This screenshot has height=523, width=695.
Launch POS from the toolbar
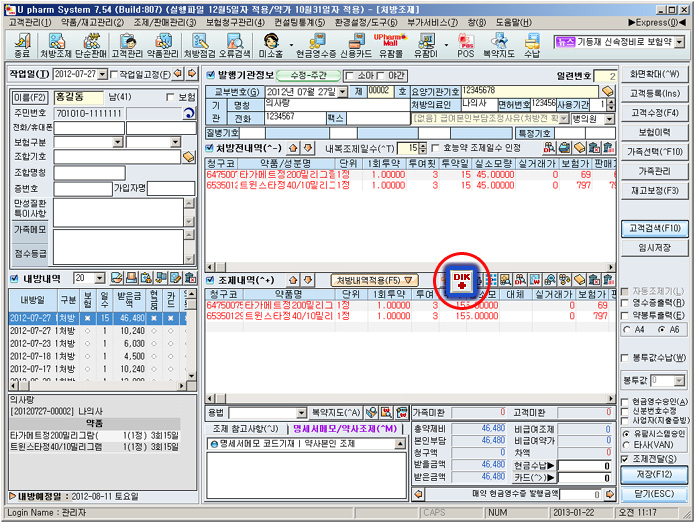[466, 46]
